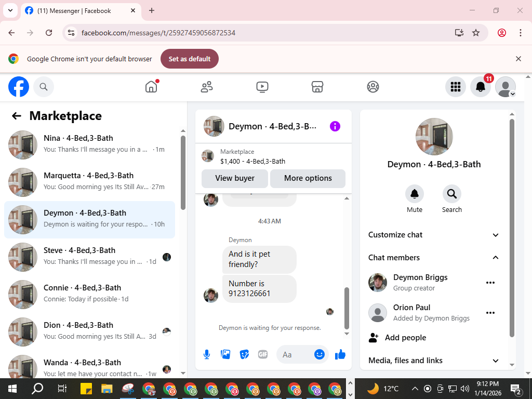The height and width of the screenshot is (399, 532).
Task: Click Deymon Briggs member name
Action: tap(420, 277)
